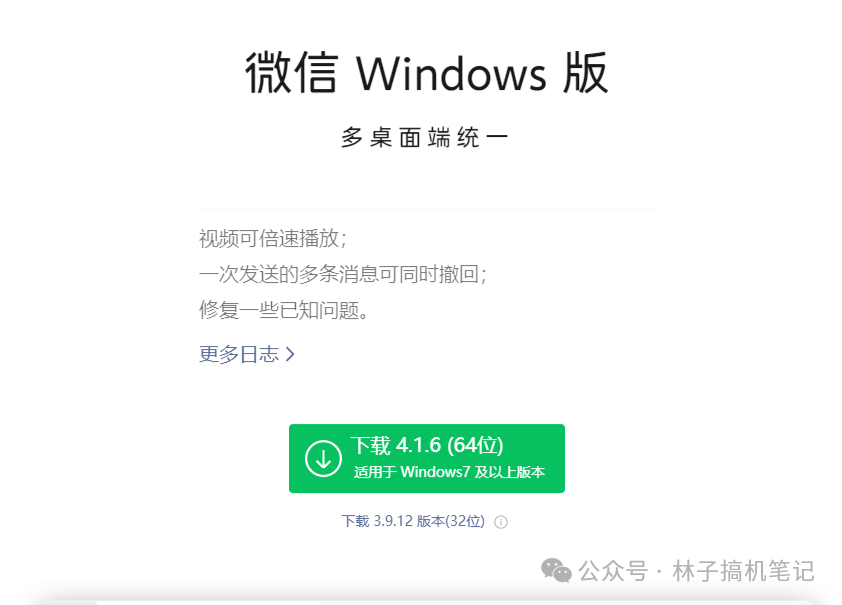Click the 林子搞机笔记 watermark name

(744, 571)
